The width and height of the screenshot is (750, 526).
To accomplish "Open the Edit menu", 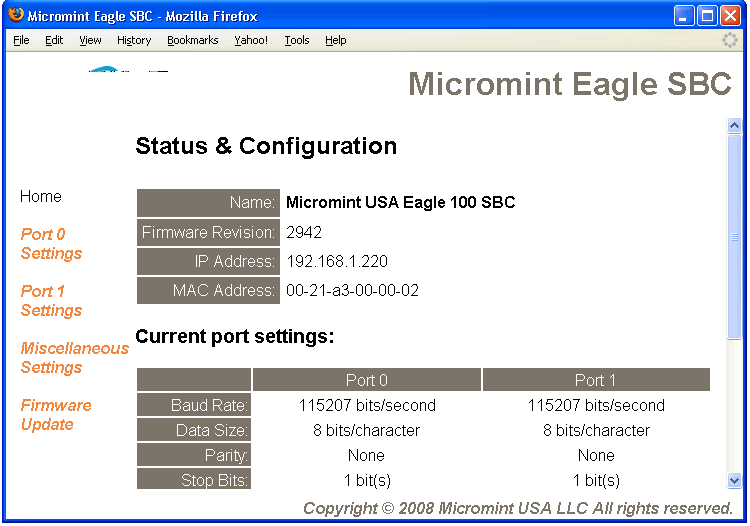I will pos(54,40).
